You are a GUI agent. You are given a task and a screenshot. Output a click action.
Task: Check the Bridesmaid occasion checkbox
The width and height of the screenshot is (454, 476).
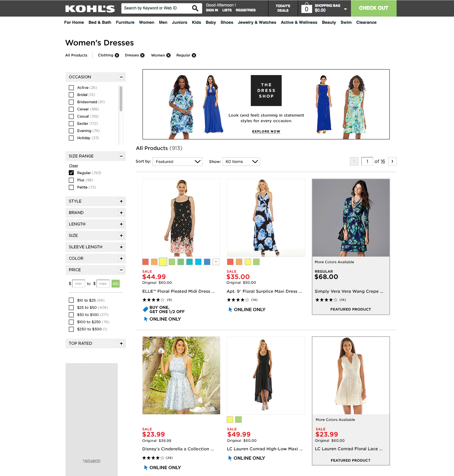71,102
